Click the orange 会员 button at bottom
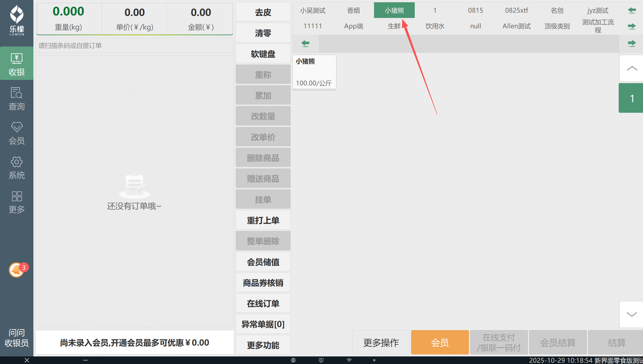The width and height of the screenshot is (643, 364). pyautogui.click(x=440, y=343)
